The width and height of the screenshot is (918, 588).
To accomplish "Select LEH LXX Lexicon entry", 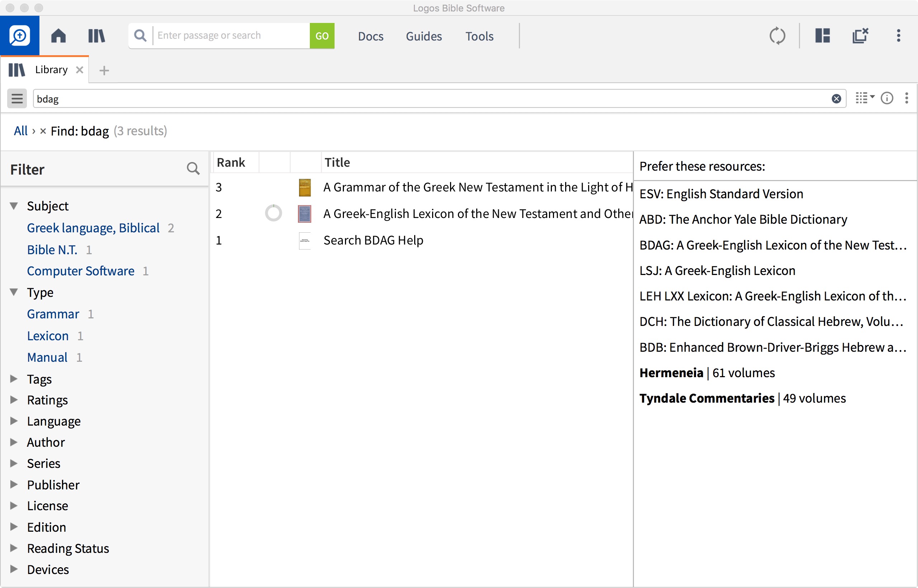I will [773, 296].
